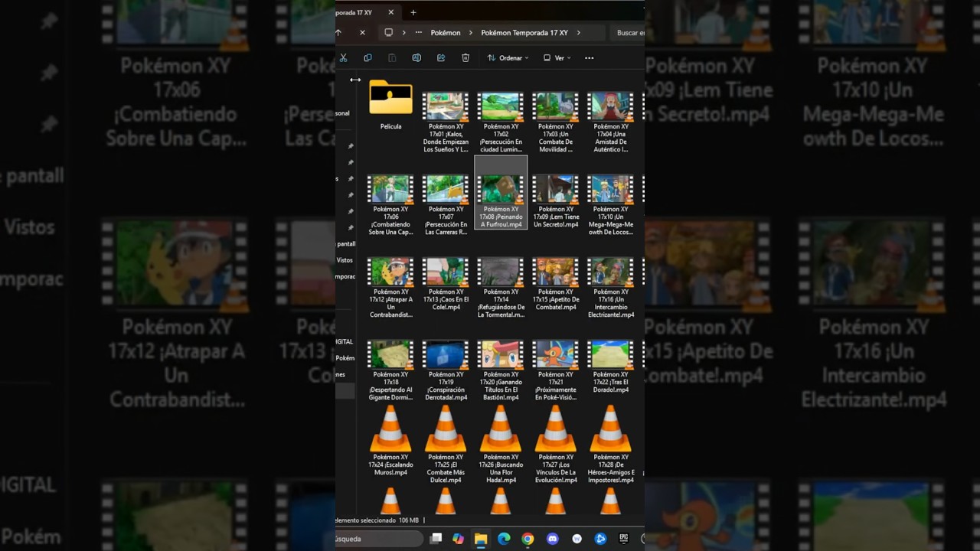
Task: Open the breadcrumb ellipsis for hidden folders
Action: point(418,33)
